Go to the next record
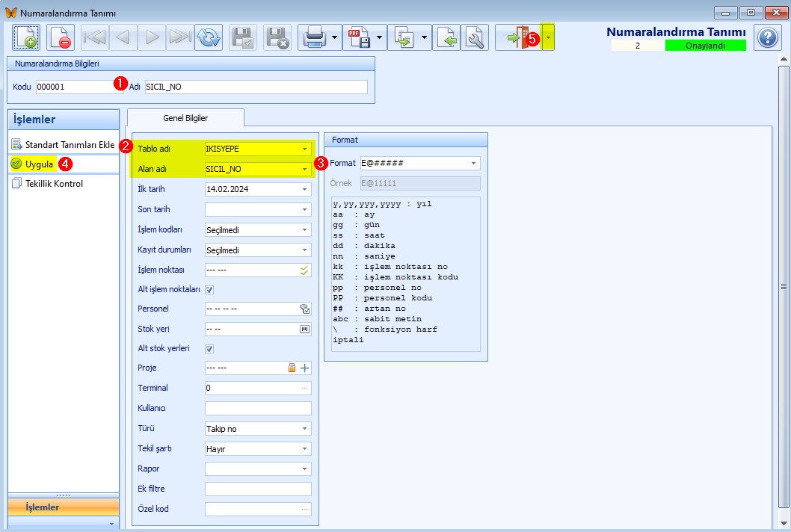Viewport: 791px width, 532px height. coord(152,37)
